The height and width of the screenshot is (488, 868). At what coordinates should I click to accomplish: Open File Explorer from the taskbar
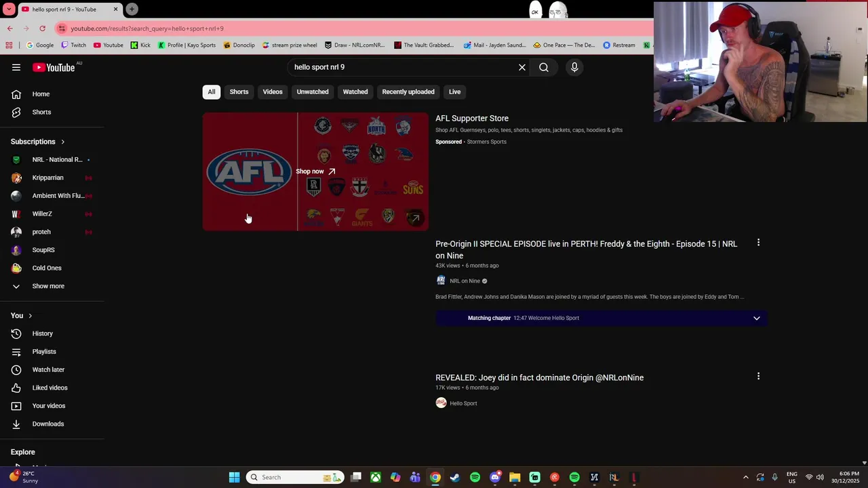tap(515, 477)
